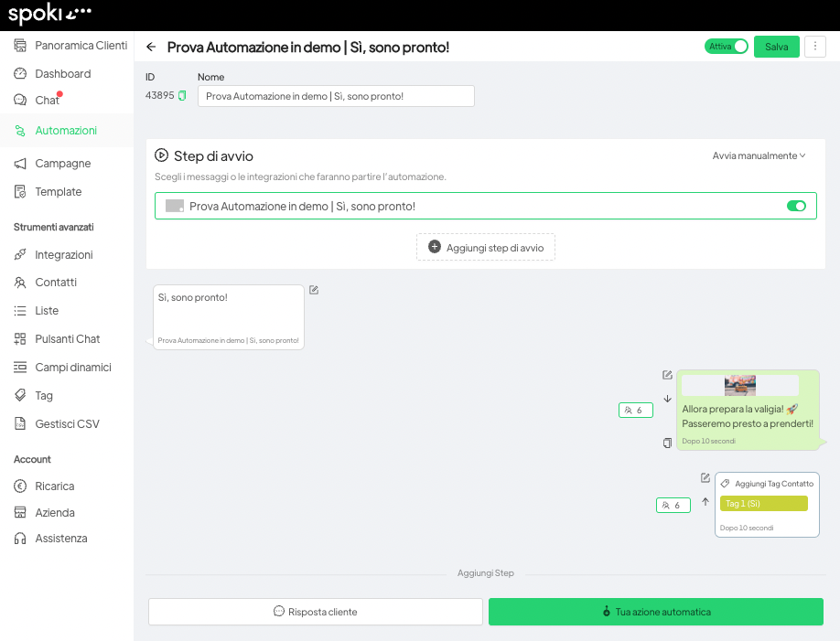The height and width of the screenshot is (641, 840).
Task: Open the Campagne section in sidebar
Action: click(62, 164)
